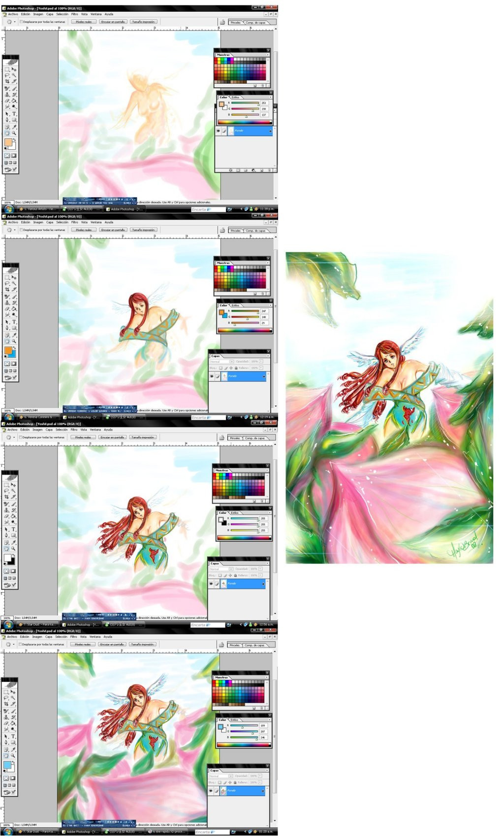Tick 'Desplazarse por todas las ventanas' in 01:20 a.m. screenshot

(20, 644)
